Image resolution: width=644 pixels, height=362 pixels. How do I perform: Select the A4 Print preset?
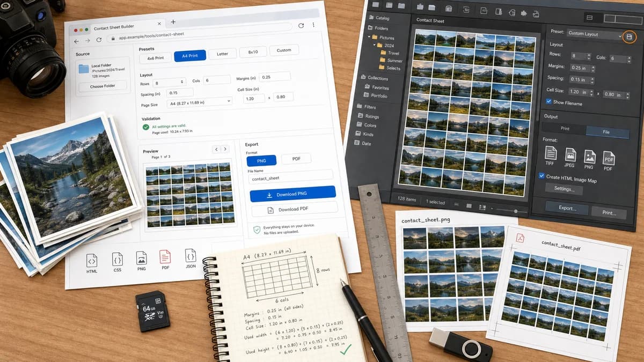189,56
